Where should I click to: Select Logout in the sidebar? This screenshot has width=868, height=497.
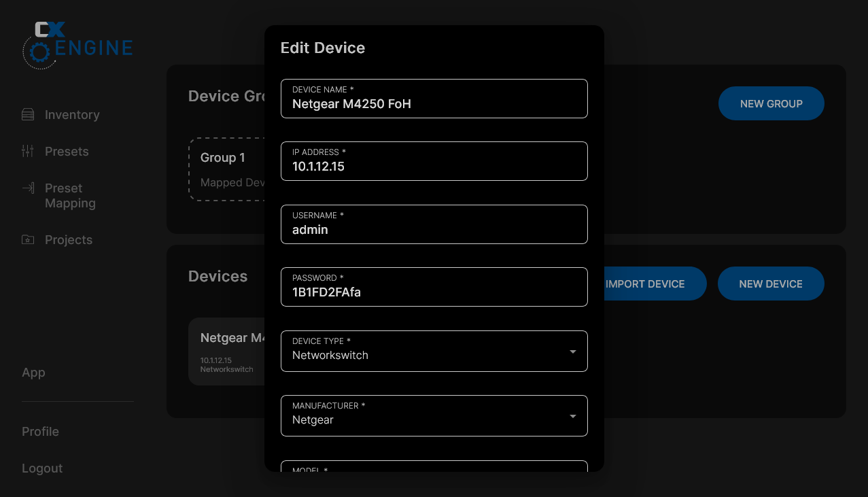point(41,468)
